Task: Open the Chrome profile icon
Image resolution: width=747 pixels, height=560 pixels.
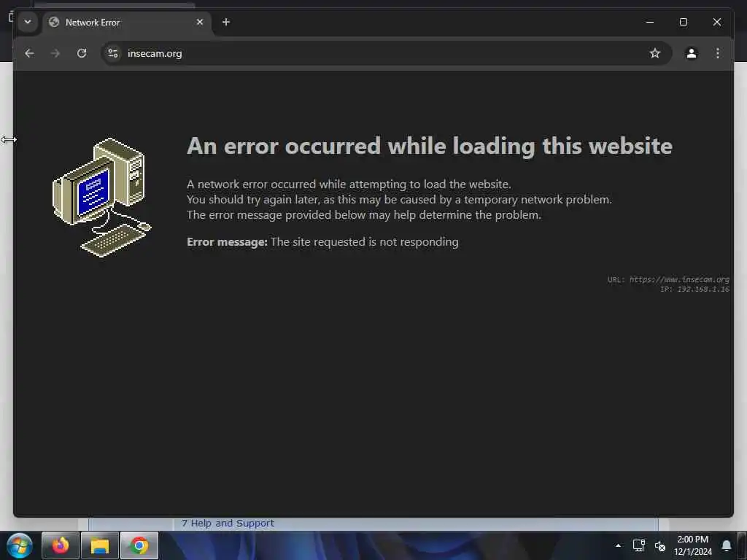Action: [692, 53]
